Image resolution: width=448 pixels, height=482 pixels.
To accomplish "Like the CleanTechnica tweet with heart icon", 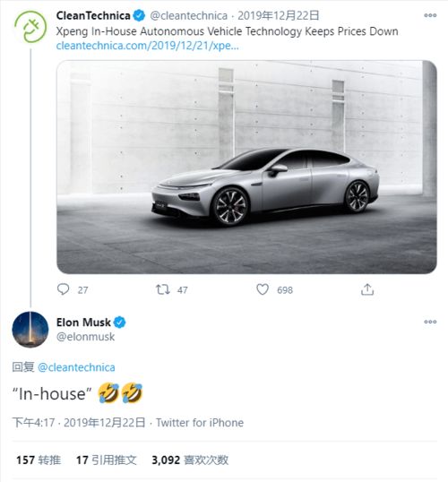I will click(263, 289).
